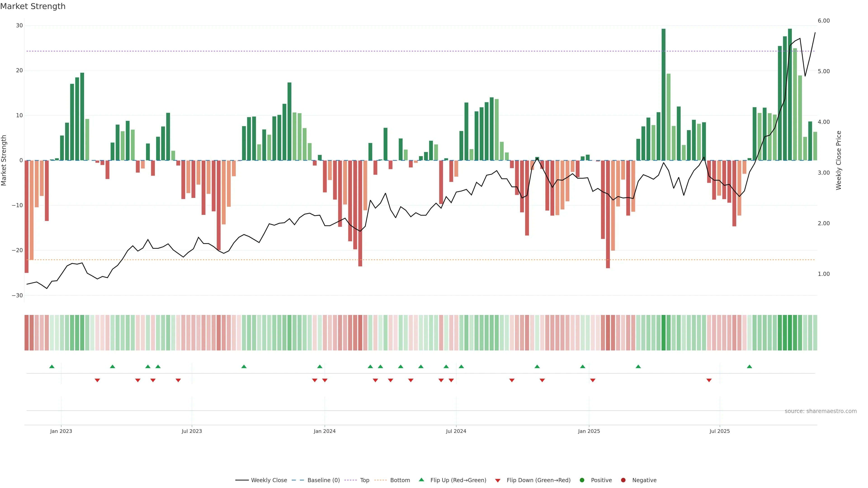Click the Jul 2025 x-axis label

coord(719,431)
